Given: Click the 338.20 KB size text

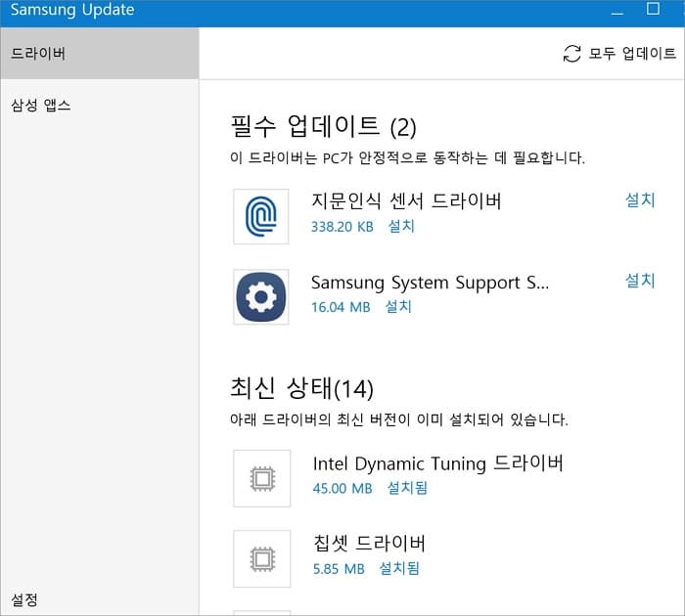Looking at the screenshot, I should (342, 227).
